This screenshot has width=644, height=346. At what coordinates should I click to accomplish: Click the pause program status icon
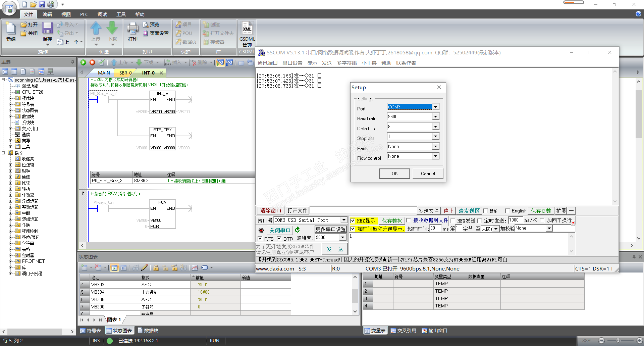pyautogui.click(x=229, y=62)
